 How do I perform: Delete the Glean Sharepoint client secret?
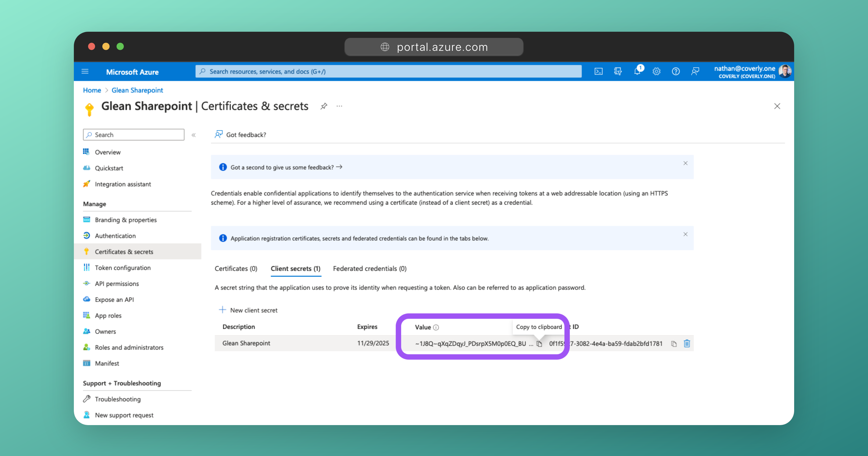687,344
